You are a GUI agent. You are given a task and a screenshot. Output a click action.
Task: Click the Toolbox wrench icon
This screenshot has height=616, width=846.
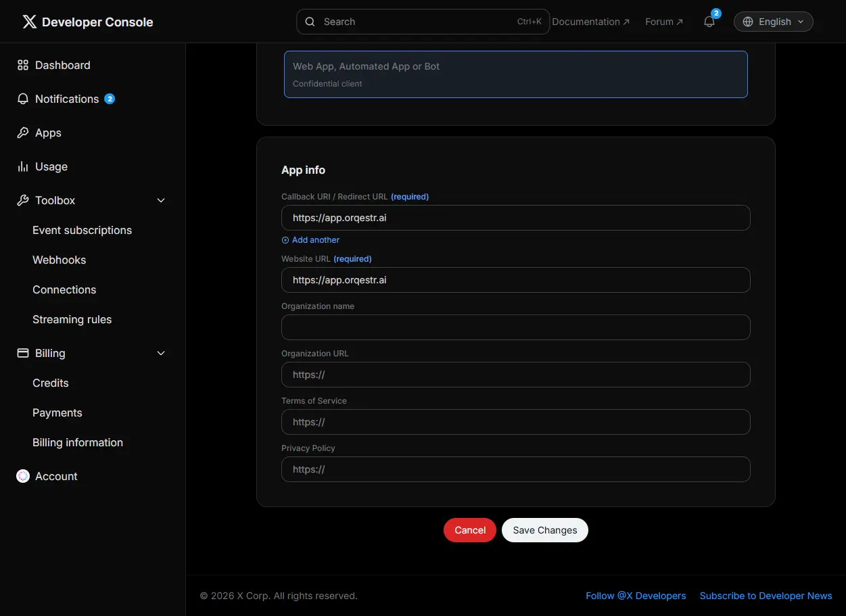(x=23, y=200)
